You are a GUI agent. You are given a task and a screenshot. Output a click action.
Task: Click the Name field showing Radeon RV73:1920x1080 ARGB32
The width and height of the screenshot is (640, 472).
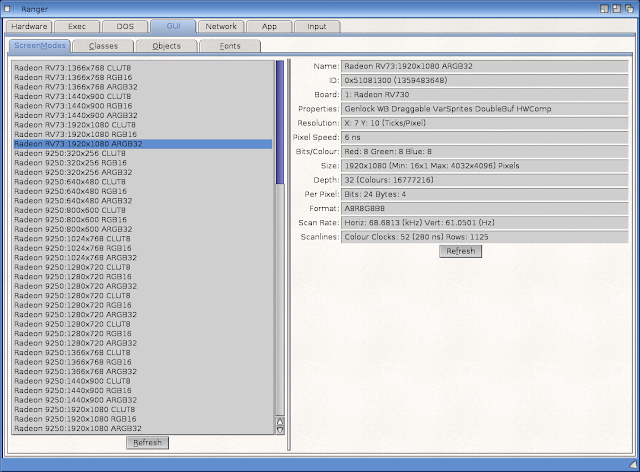[484, 66]
